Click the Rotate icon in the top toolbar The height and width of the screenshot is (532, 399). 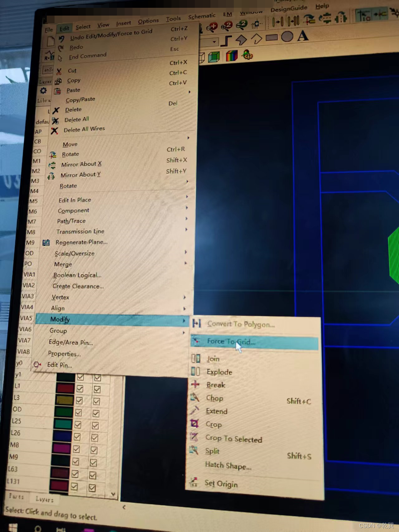tap(309, 19)
